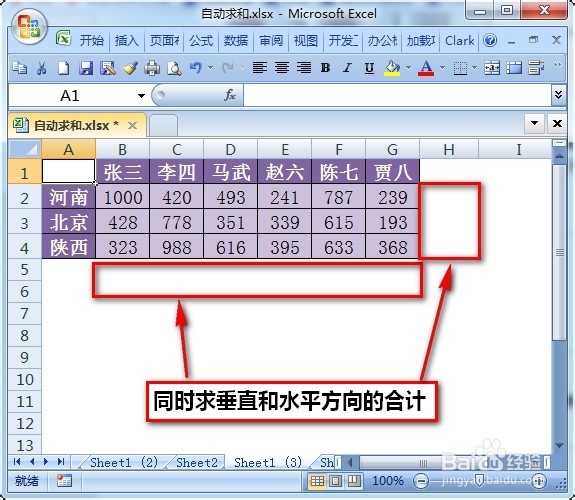The image size is (575, 500).
Task: Click the Select All corner button
Action: (25, 149)
